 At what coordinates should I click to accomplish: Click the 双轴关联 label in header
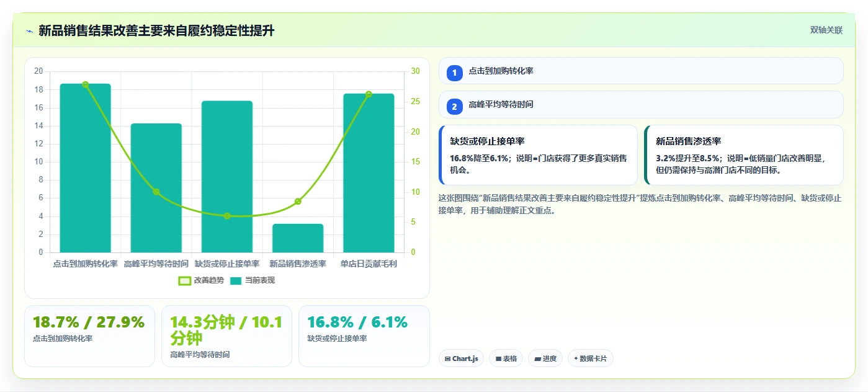(826, 30)
